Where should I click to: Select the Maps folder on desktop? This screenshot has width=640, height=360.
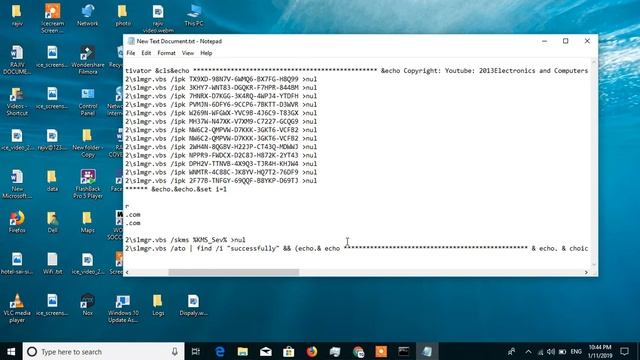pos(87,222)
